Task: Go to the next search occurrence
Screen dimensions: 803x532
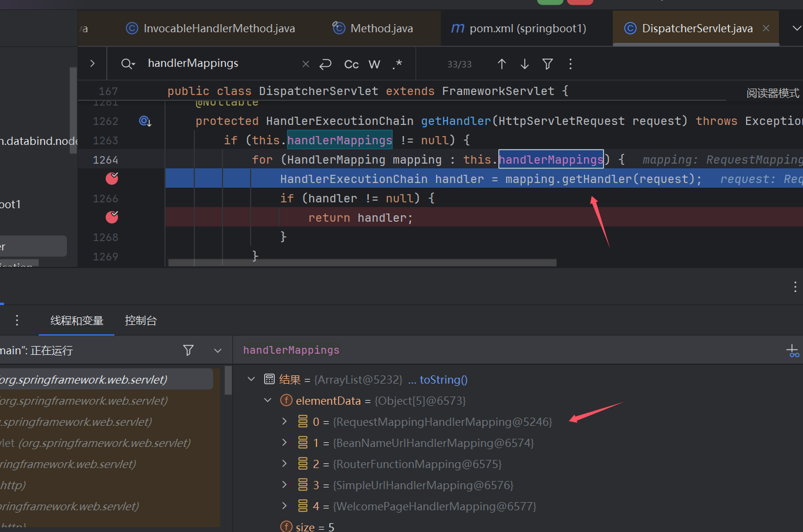Action: point(525,64)
